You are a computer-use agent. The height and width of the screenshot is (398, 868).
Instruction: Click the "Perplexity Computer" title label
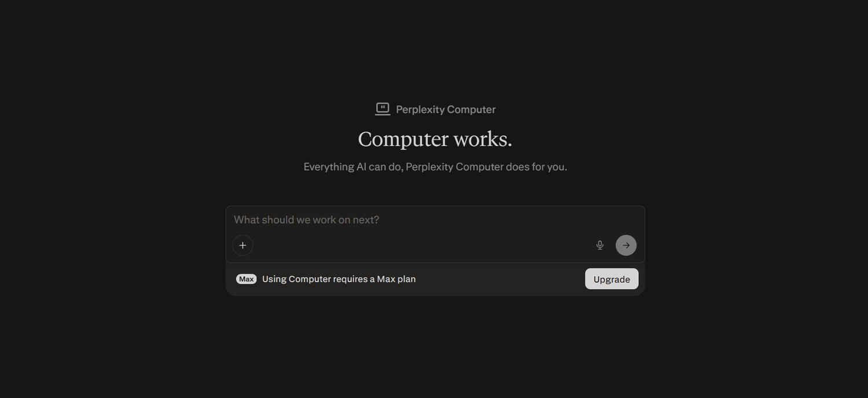pyautogui.click(x=446, y=109)
